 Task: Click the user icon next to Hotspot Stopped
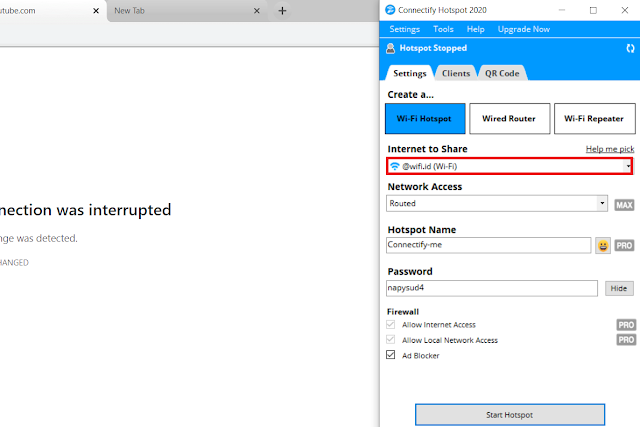[x=391, y=49]
